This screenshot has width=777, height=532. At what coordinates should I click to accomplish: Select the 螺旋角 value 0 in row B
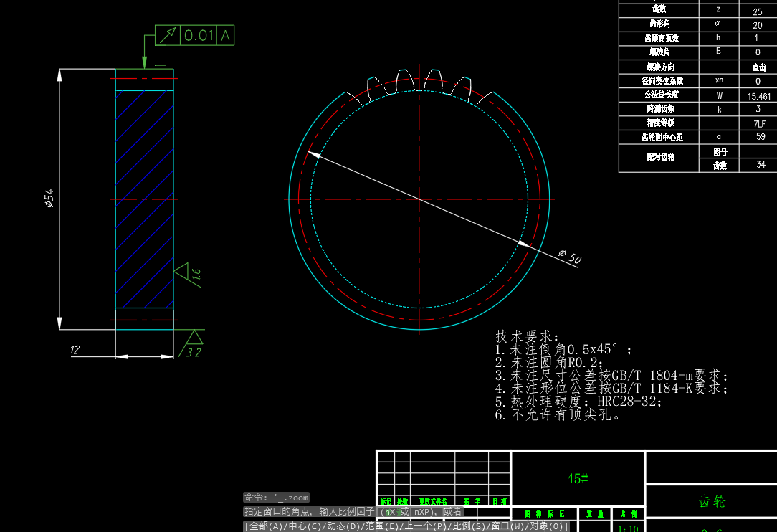(758, 52)
